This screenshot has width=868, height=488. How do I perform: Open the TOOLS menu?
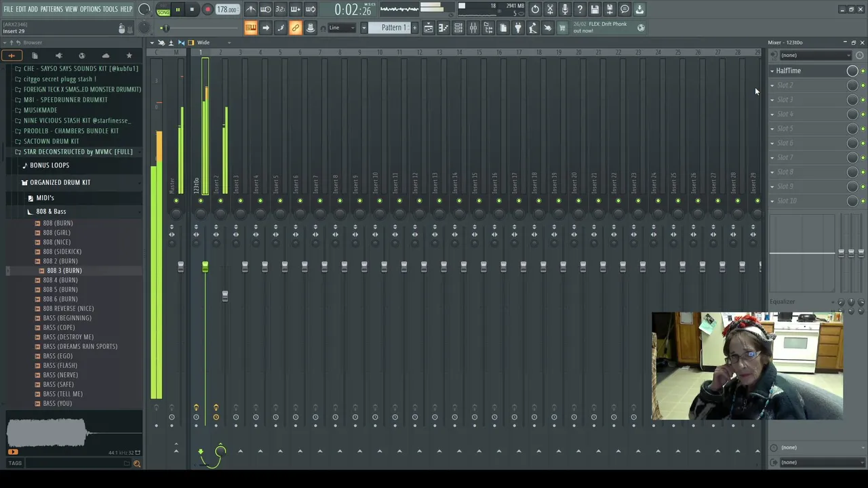point(110,9)
